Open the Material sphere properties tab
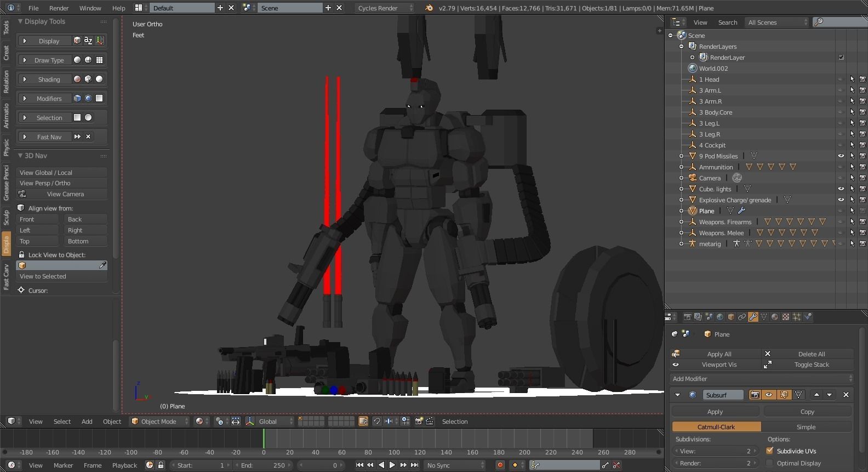Viewport: 868px width, 472px height. pyautogui.click(x=775, y=317)
